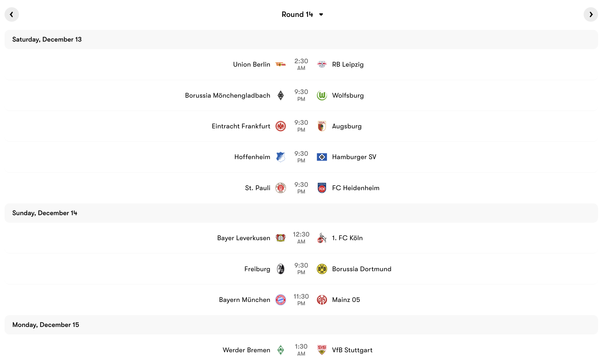Click the St. Pauli club badge
The image size is (605, 364).
281,187
